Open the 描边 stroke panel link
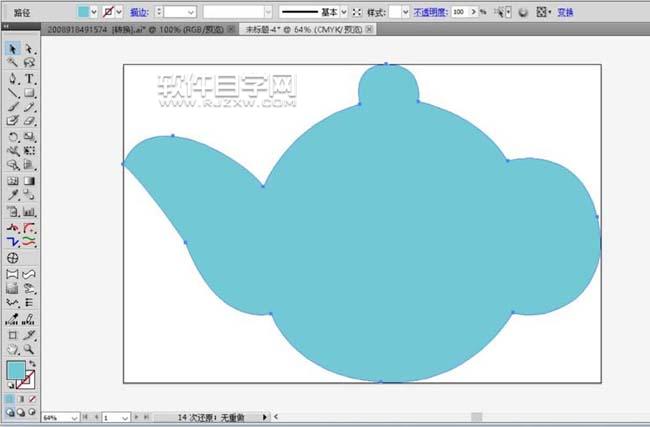The width and height of the screenshot is (650, 427). [139, 12]
